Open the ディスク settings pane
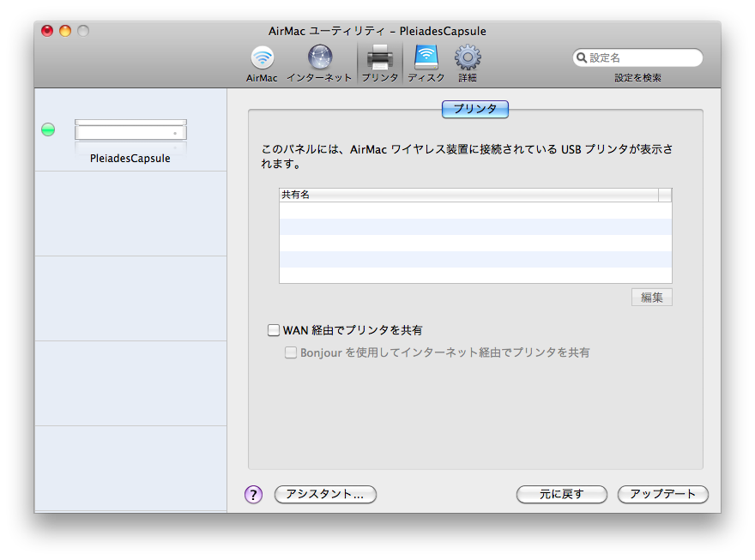The height and width of the screenshot is (560, 755). [426, 64]
